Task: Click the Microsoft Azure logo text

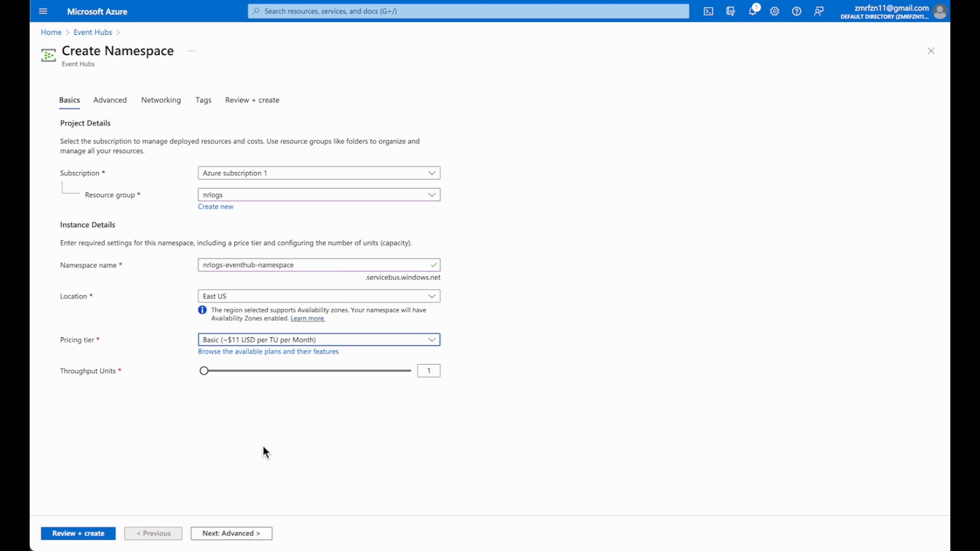Action: 97,11
